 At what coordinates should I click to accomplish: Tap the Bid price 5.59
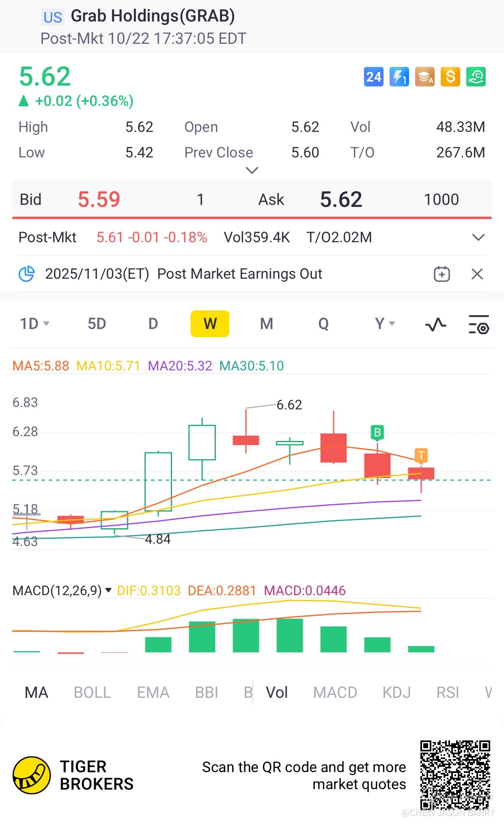[99, 199]
